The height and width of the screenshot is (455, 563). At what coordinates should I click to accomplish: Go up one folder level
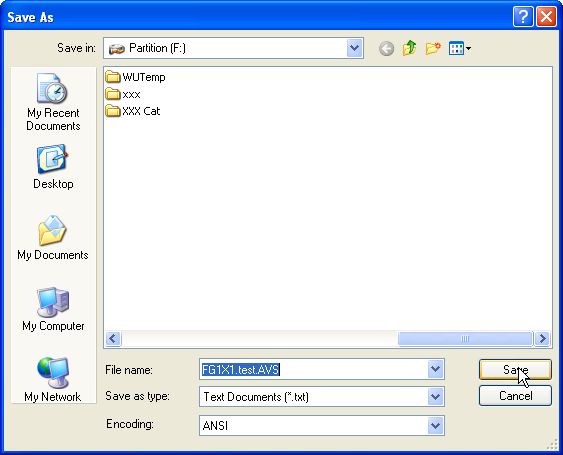(x=409, y=48)
